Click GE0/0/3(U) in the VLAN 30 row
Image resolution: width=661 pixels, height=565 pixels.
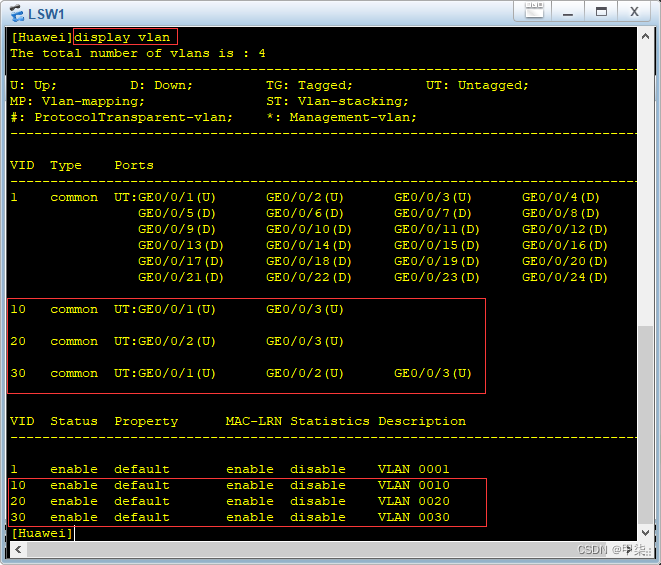click(x=433, y=373)
